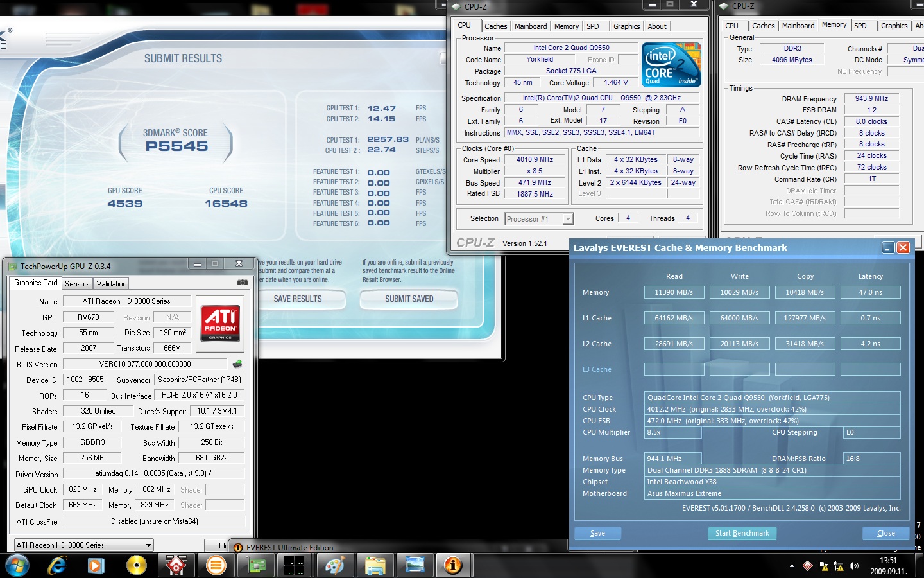924x578 pixels.
Task: Switch to the Validation tab in GPU-Z
Action: coord(112,284)
